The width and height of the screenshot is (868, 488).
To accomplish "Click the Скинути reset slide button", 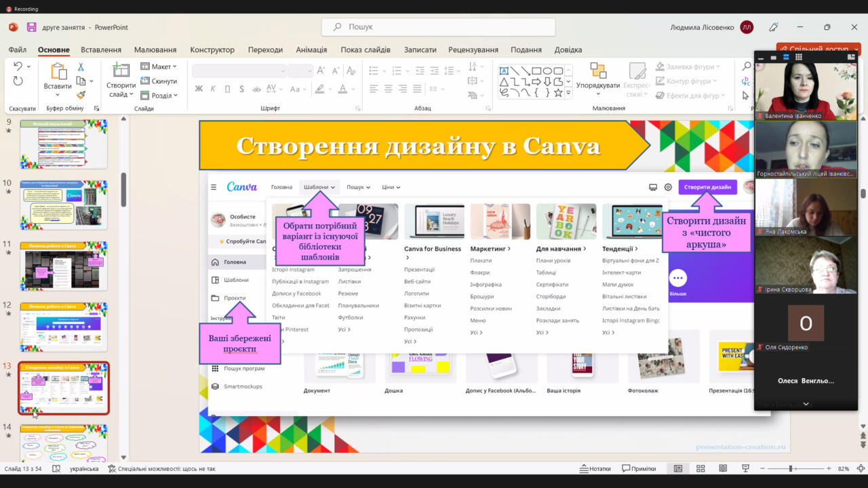I will 159,81.
